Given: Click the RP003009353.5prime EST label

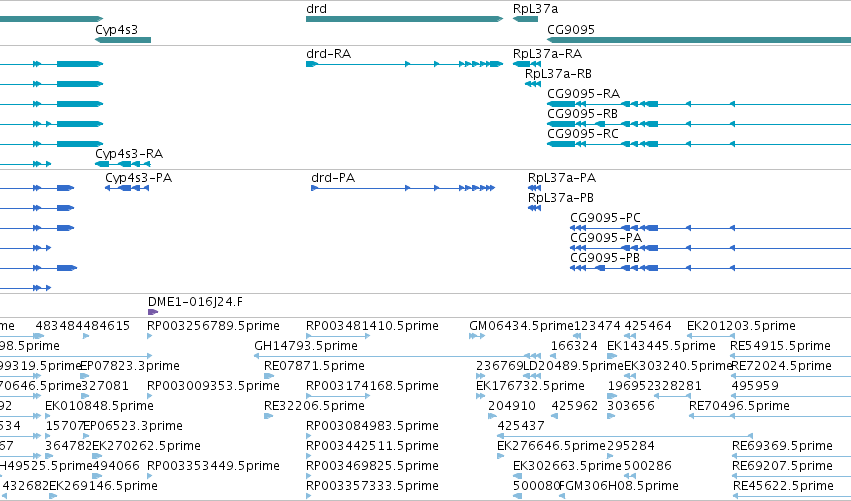Looking at the screenshot, I should click(x=213, y=386).
